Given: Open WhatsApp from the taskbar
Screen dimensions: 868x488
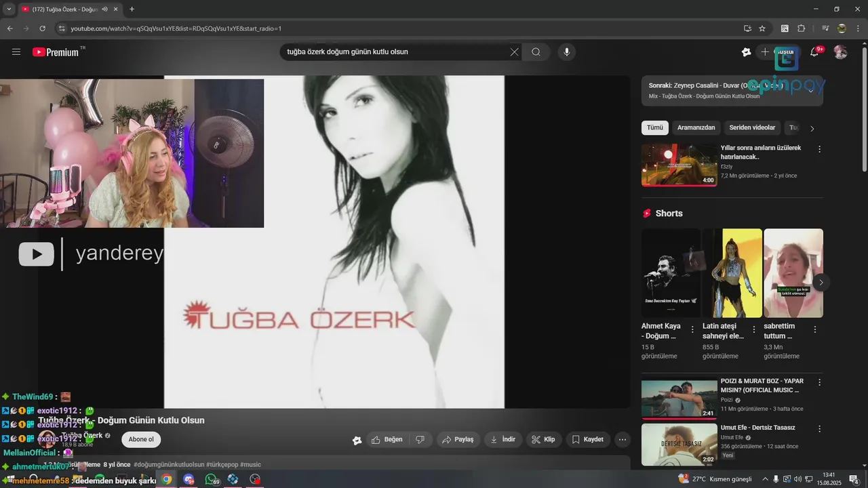Looking at the screenshot, I should point(211,479).
